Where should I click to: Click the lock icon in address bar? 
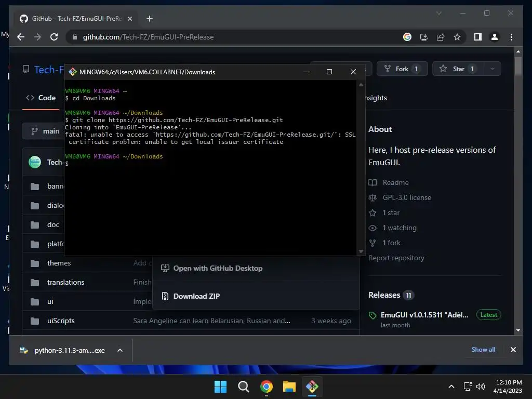pyautogui.click(x=75, y=37)
